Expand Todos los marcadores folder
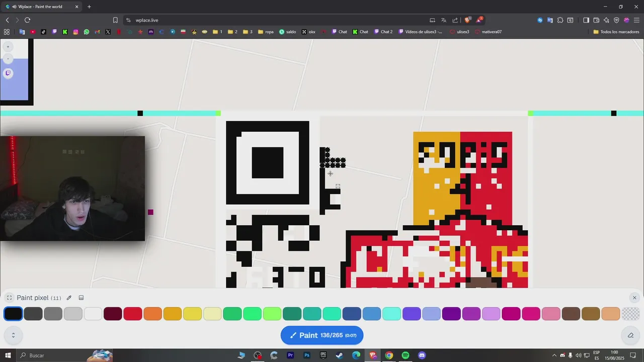This screenshot has width=644, height=362. click(x=616, y=32)
